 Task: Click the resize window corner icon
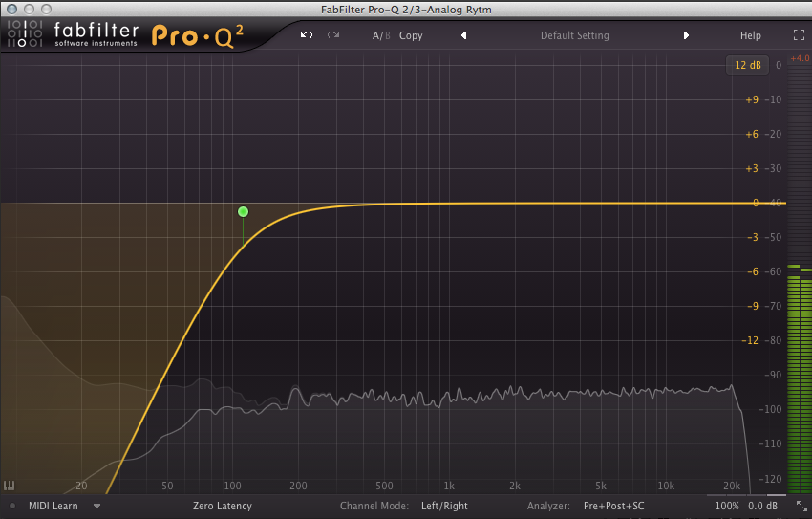[x=801, y=506]
